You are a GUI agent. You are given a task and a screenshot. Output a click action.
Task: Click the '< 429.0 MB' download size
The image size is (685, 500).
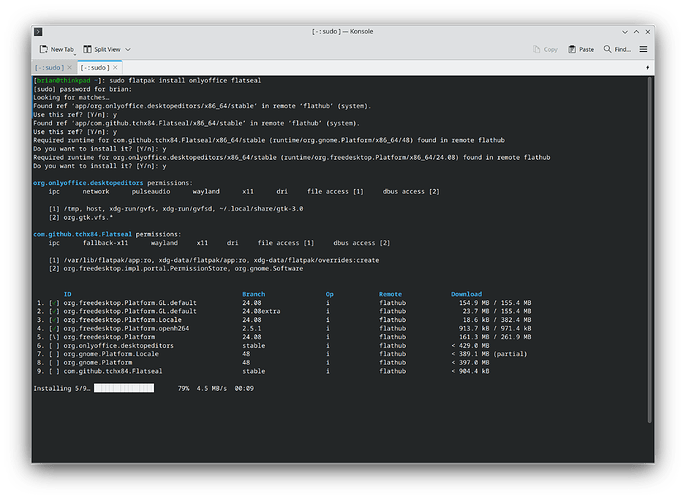(x=470, y=346)
